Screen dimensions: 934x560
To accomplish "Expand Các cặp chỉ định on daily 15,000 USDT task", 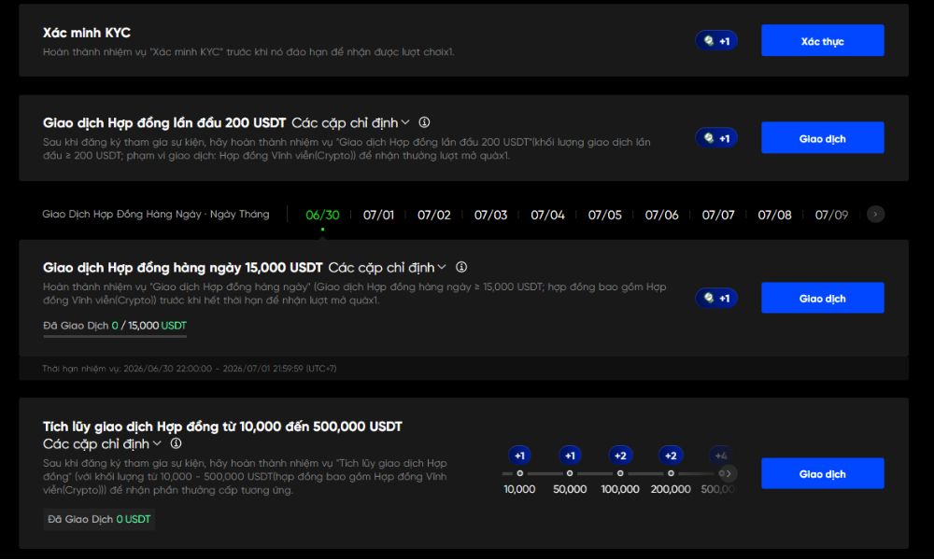I will coord(388,267).
